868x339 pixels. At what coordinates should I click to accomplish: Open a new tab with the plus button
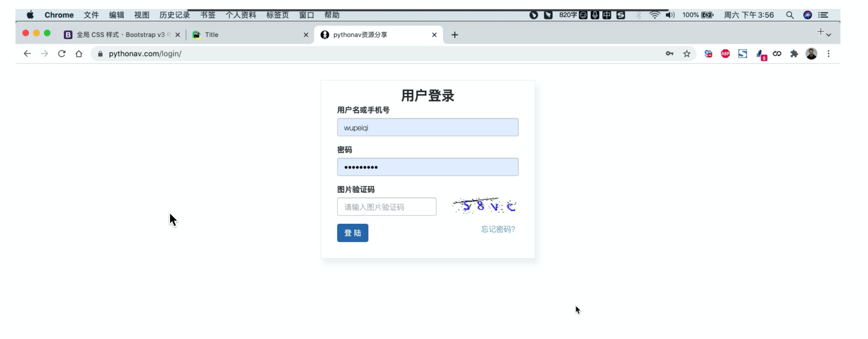(455, 35)
